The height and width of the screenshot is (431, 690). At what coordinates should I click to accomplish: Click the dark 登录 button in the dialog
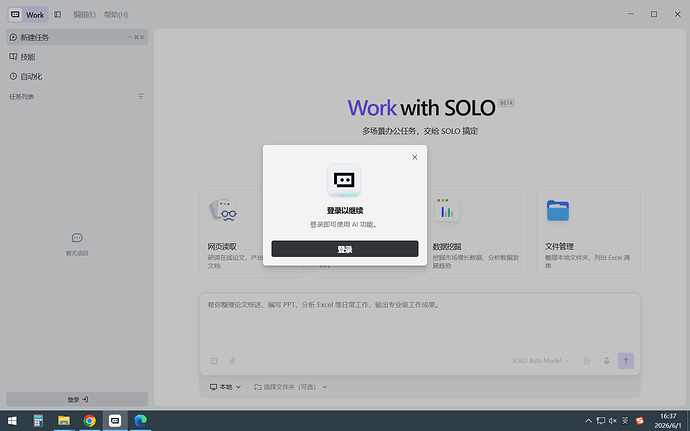pyautogui.click(x=345, y=249)
